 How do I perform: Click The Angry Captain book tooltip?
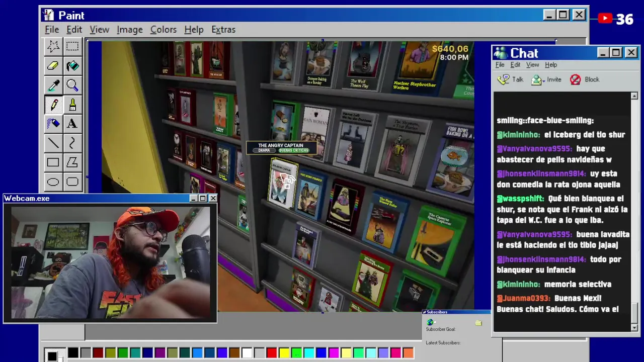pos(281,148)
